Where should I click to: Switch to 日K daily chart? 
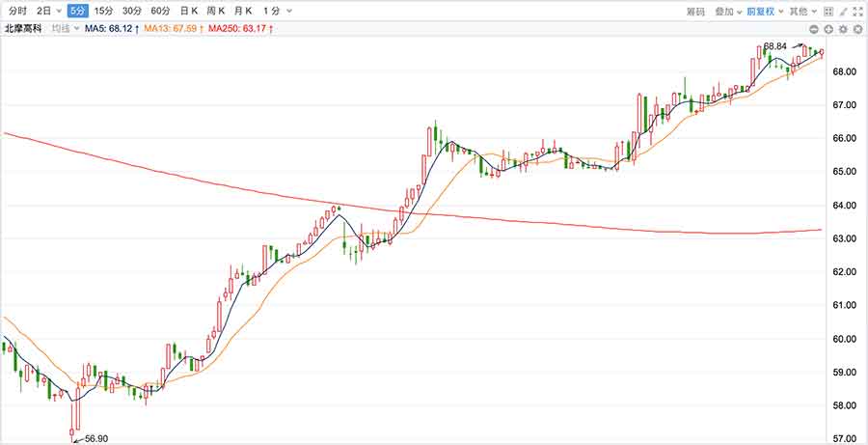coord(189,12)
